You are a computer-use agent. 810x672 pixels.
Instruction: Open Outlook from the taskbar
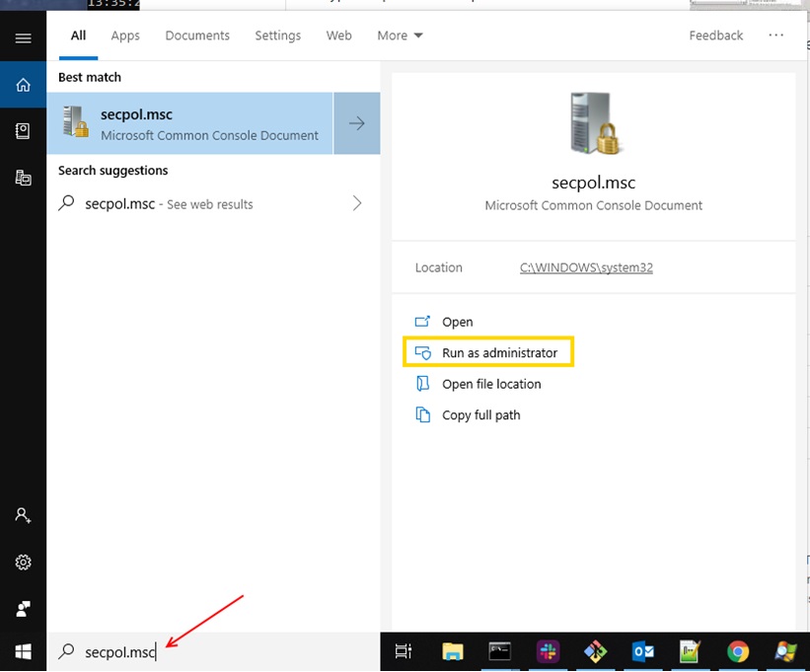[643, 651]
